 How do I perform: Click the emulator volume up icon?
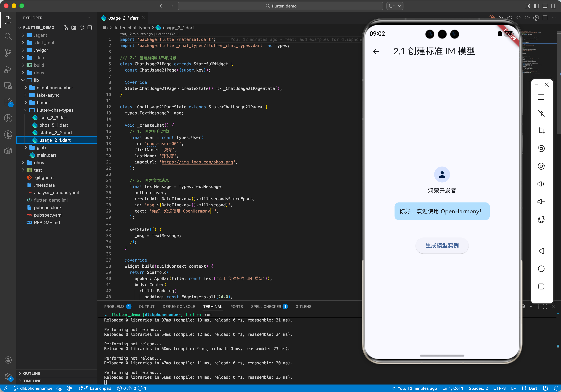coord(541,184)
